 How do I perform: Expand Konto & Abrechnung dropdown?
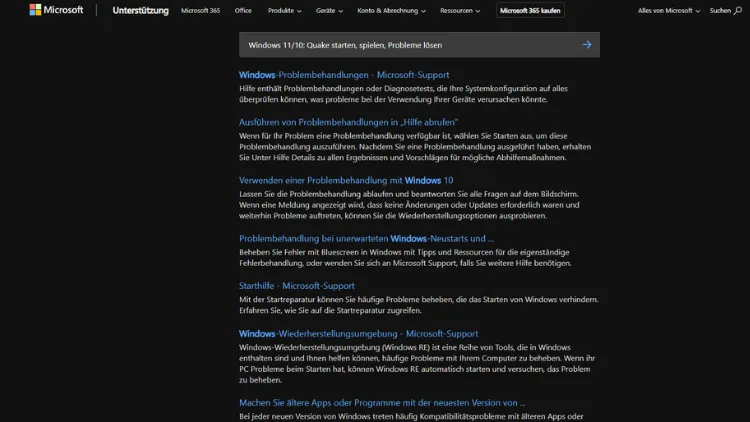391,11
